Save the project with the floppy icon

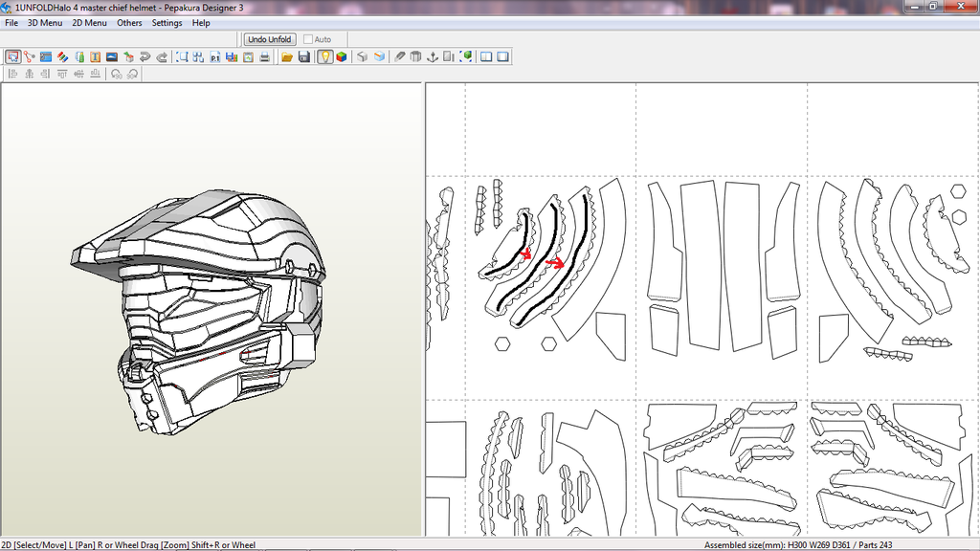tap(303, 56)
